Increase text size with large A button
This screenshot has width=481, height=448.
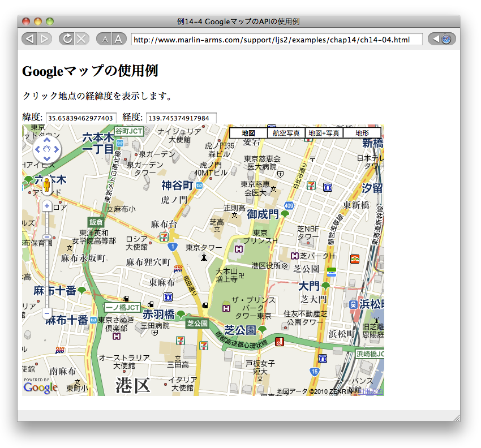118,39
